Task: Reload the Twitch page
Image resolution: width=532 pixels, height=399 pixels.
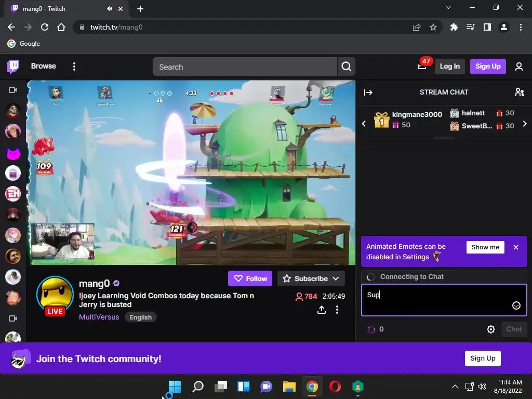Action: point(45,27)
